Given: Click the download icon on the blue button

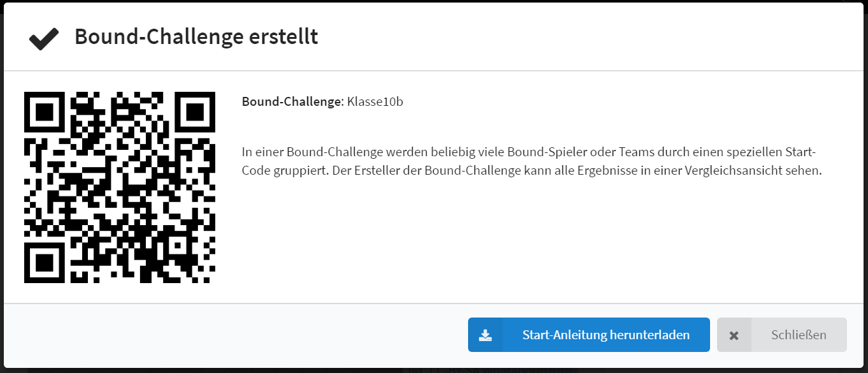Looking at the screenshot, I should (485, 335).
